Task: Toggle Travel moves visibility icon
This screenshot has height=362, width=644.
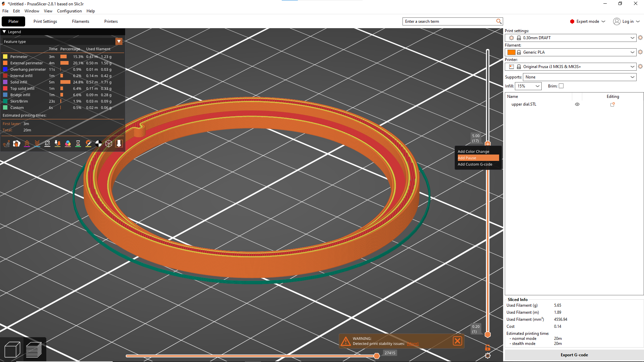Action: [6, 143]
